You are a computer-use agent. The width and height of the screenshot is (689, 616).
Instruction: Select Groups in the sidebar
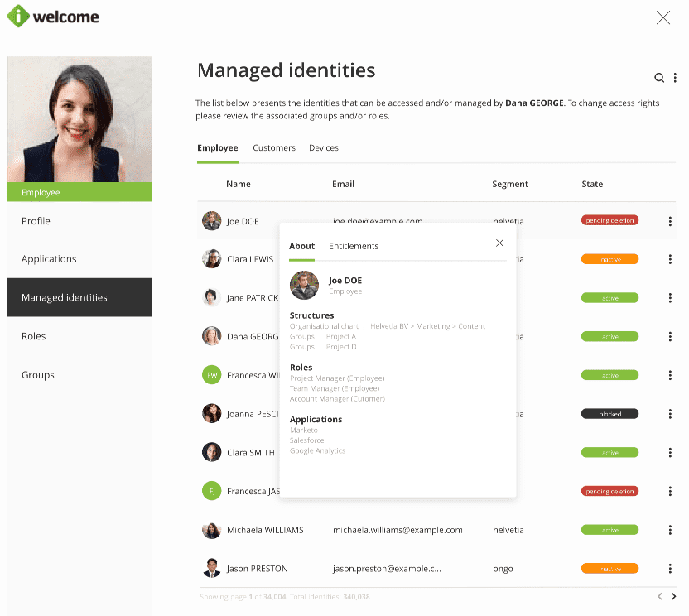click(x=38, y=375)
